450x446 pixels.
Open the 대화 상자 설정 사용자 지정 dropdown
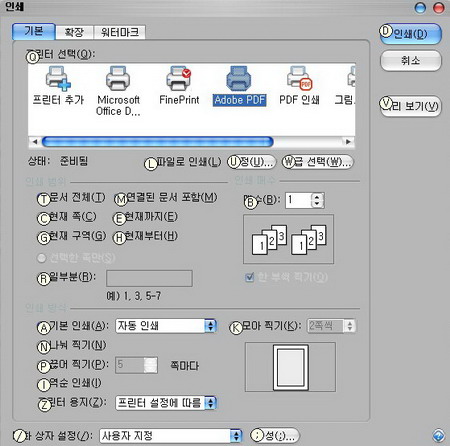(170, 436)
